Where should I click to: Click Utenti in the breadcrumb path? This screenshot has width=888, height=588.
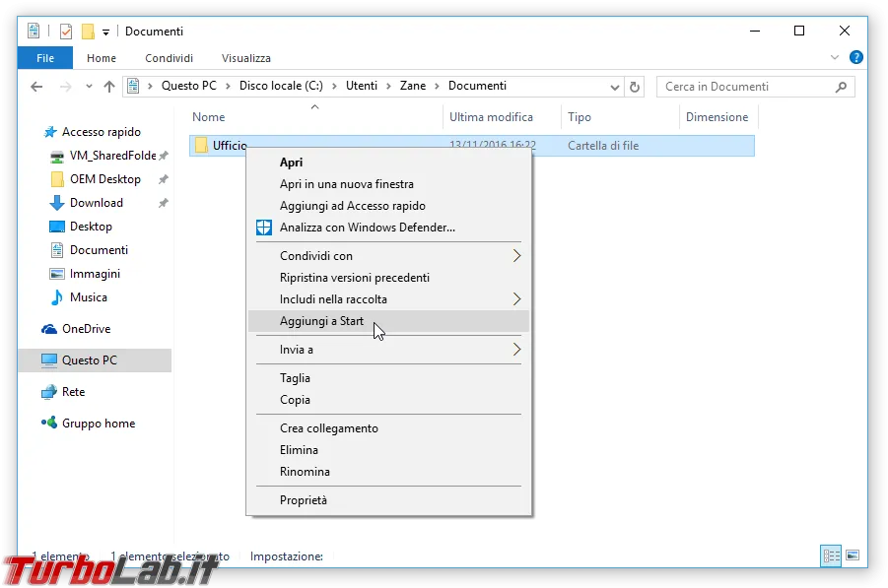tap(362, 86)
